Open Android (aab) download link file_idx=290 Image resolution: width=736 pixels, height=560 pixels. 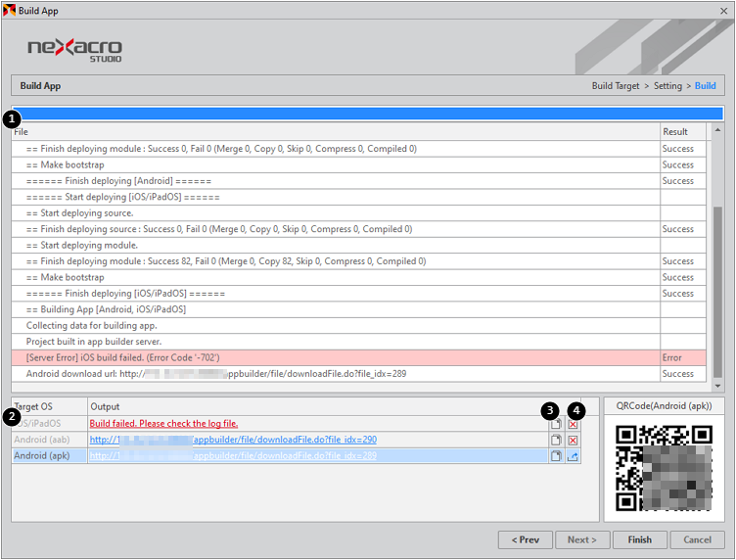click(x=233, y=441)
